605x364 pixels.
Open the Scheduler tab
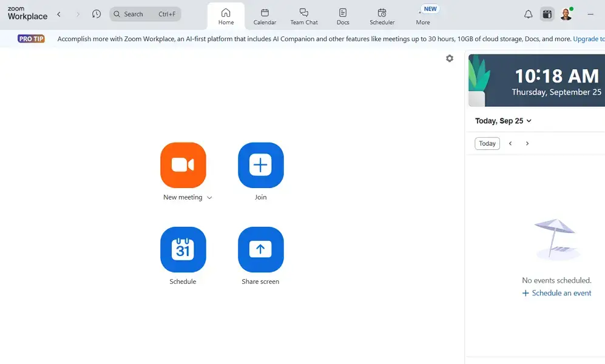pyautogui.click(x=382, y=15)
